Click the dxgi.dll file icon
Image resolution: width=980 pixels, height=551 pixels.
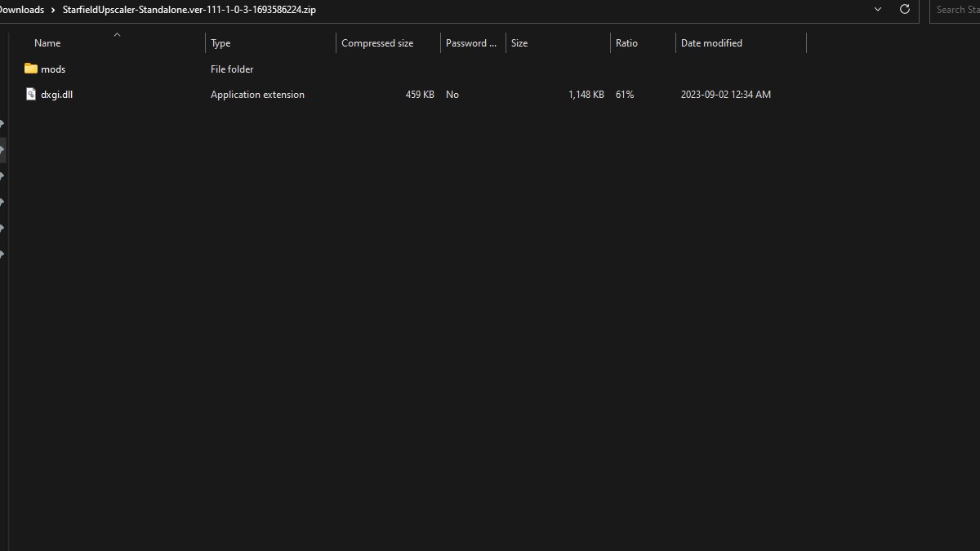(x=30, y=94)
